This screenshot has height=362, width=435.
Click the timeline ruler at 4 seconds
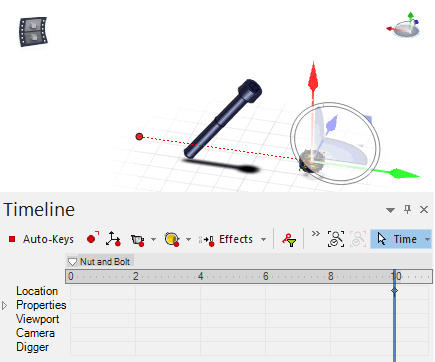[200, 276]
